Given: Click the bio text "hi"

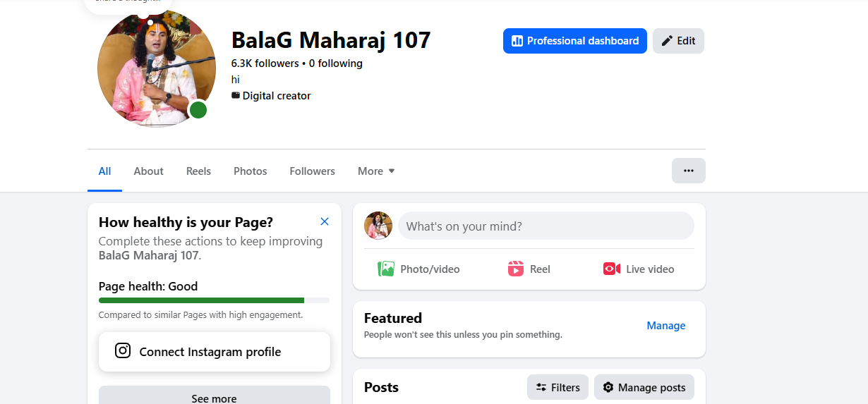Looking at the screenshot, I should pos(236,80).
